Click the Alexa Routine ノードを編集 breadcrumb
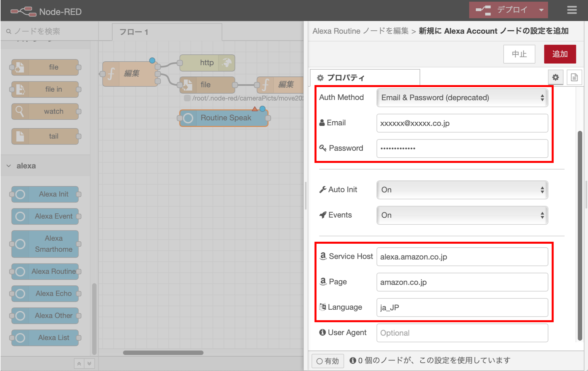This screenshot has width=588, height=371. click(360, 31)
